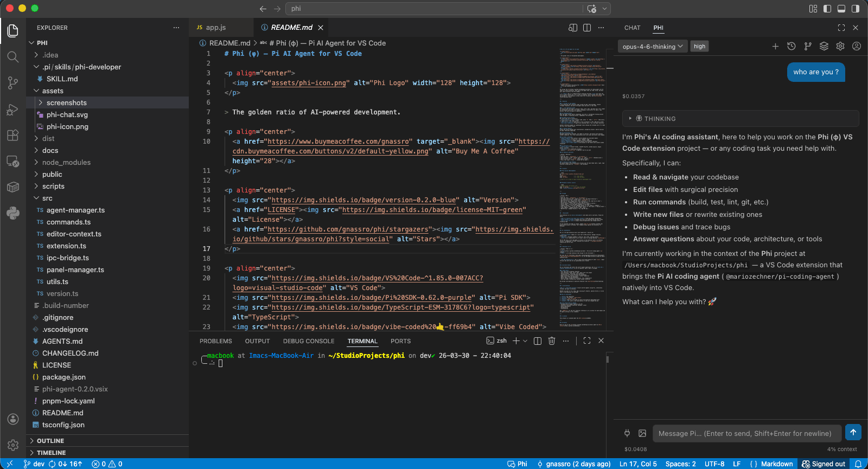Image resolution: width=868 pixels, height=469 pixels.
Task: Maximize the Phi side panel
Action: click(841, 28)
